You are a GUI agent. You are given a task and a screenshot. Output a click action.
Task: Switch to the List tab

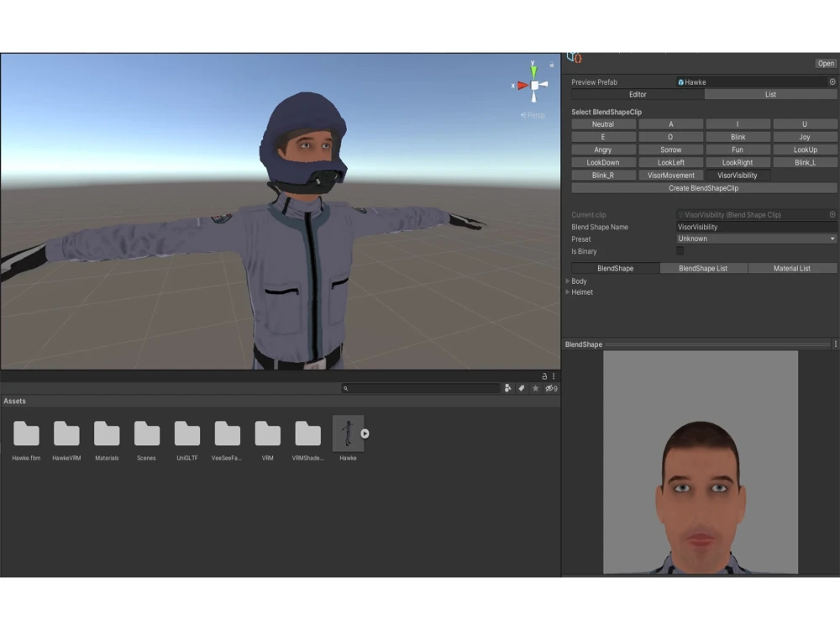(x=770, y=94)
